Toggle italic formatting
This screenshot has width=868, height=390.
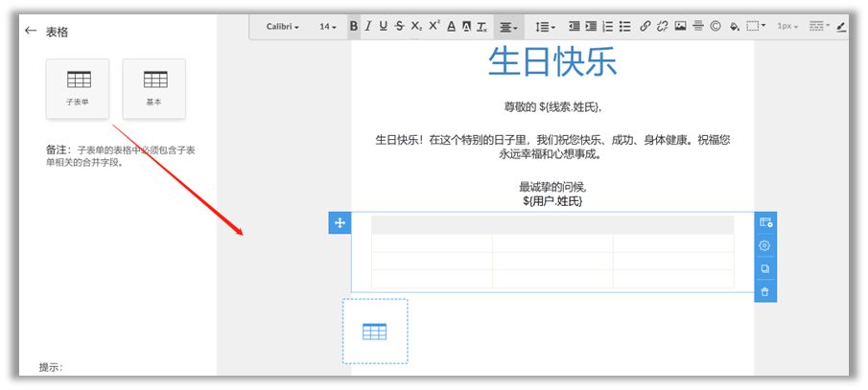368,27
